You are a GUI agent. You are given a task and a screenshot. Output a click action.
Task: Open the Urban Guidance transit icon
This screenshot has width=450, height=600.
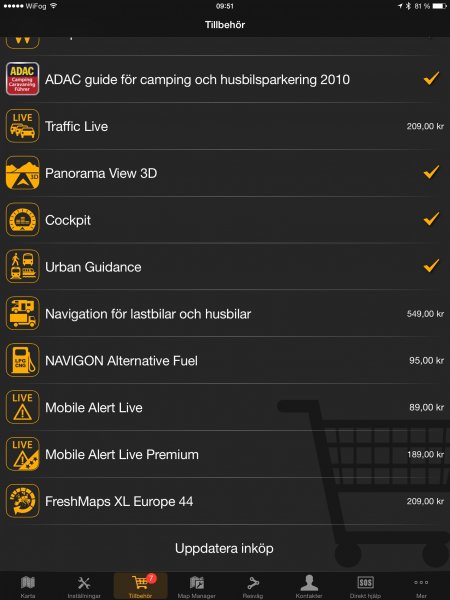(23, 266)
